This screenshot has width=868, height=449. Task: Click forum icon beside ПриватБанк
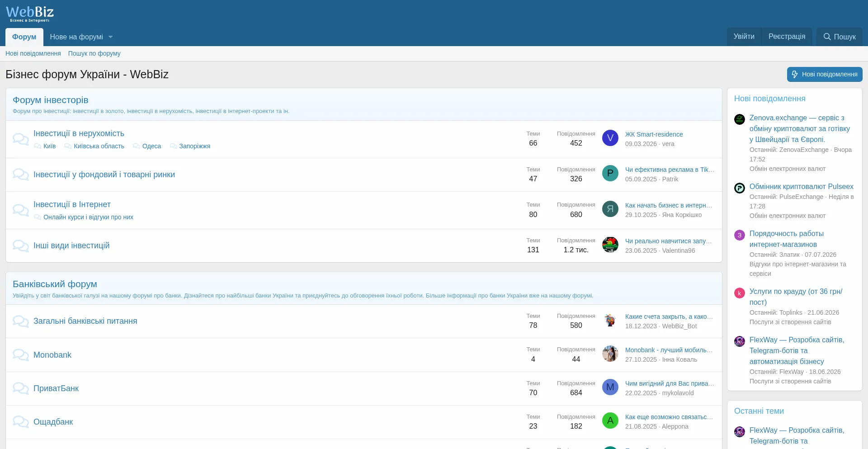[x=21, y=388]
